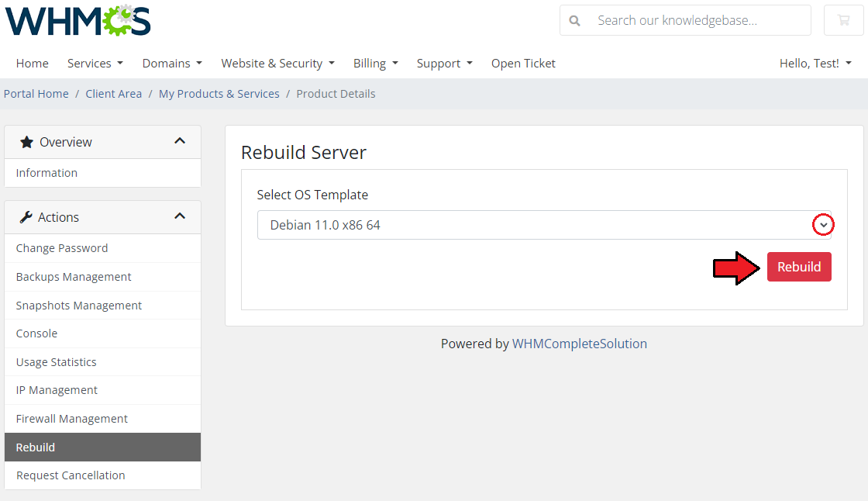Select Change Password action
Screen dimensions: 868x501
point(102,248)
